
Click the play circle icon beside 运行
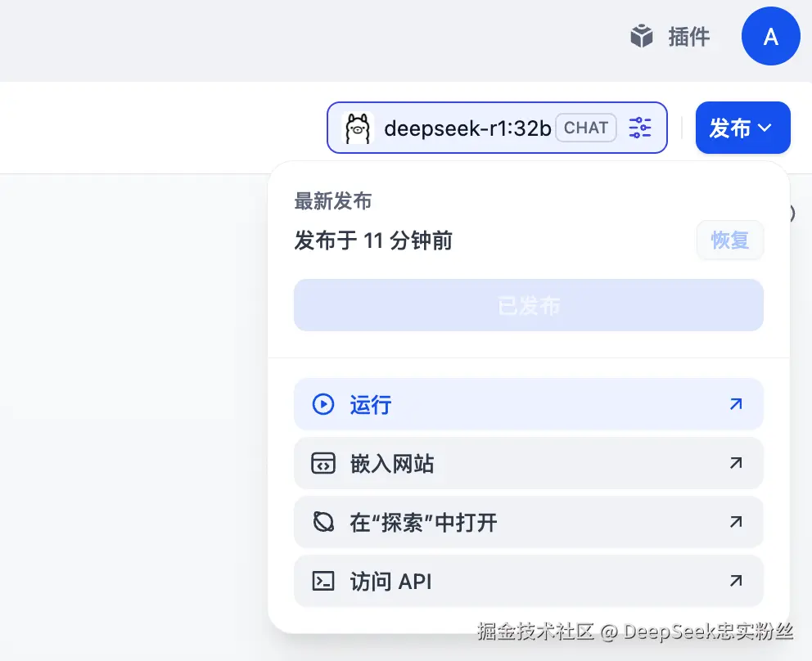pyautogui.click(x=323, y=404)
